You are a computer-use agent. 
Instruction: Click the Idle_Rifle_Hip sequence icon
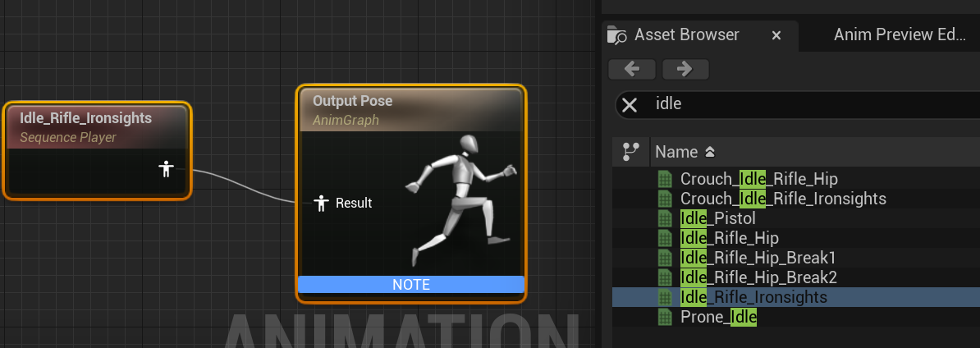(x=665, y=238)
